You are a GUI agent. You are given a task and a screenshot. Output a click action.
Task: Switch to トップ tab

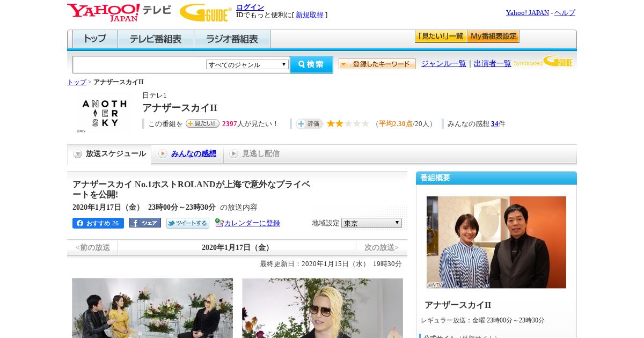click(x=95, y=39)
